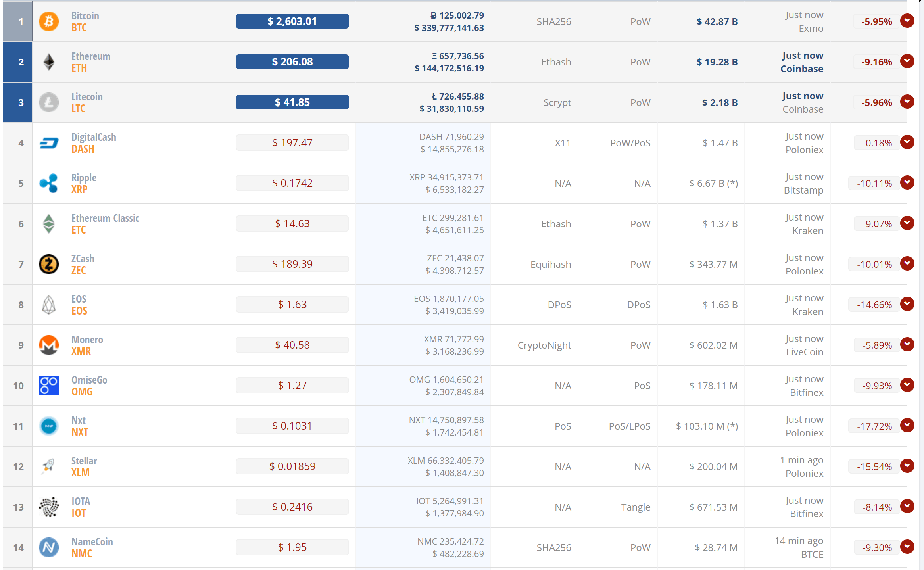The height and width of the screenshot is (570, 924).
Task: Expand Ripple row with red arrow
Action: coord(907,182)
